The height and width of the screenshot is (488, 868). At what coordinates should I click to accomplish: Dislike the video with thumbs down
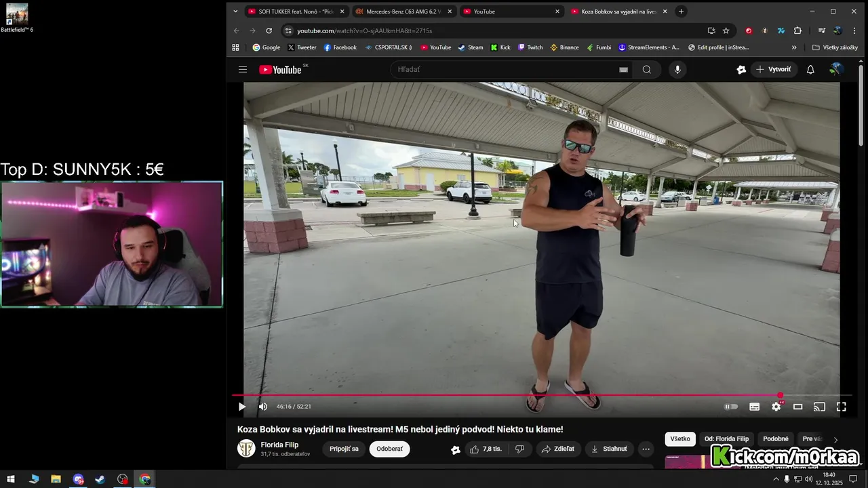point(519,449)
